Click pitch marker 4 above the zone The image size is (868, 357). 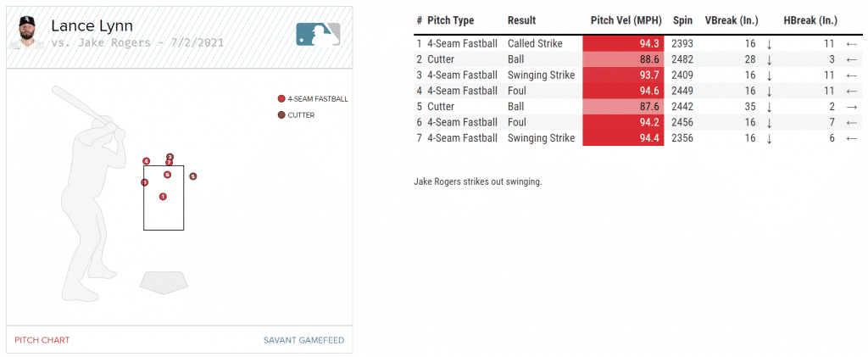point(147,161)
